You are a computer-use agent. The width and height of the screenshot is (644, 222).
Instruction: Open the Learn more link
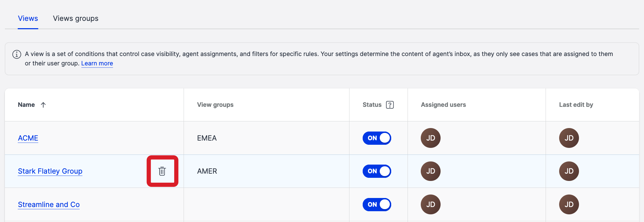(97, 63)
